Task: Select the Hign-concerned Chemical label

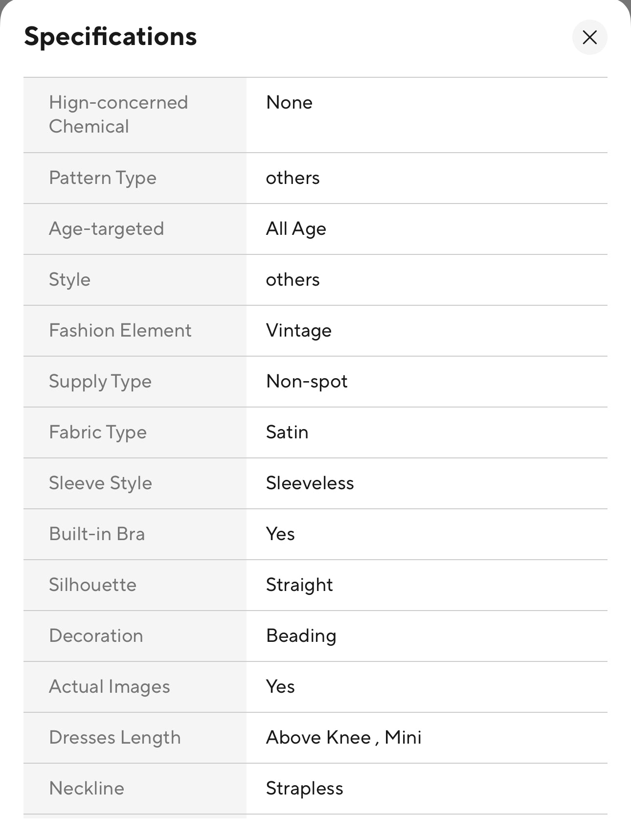Action: [118, 114]
